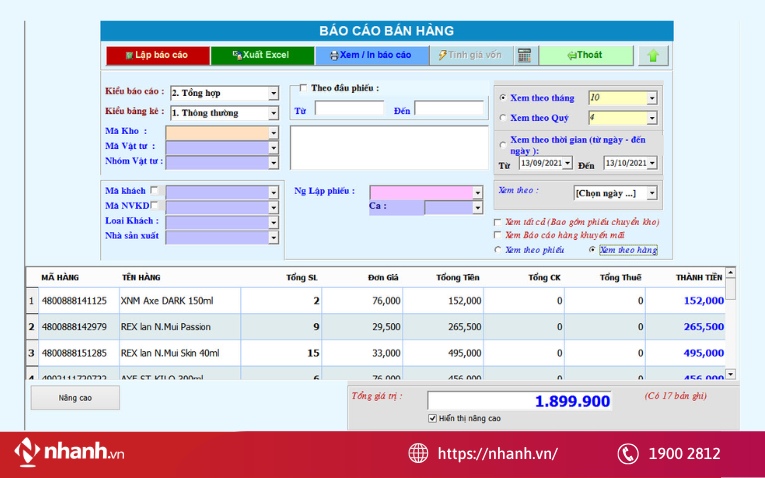
Task: Open Nhà sản xuất dropdown
Action: click(273, 238)
